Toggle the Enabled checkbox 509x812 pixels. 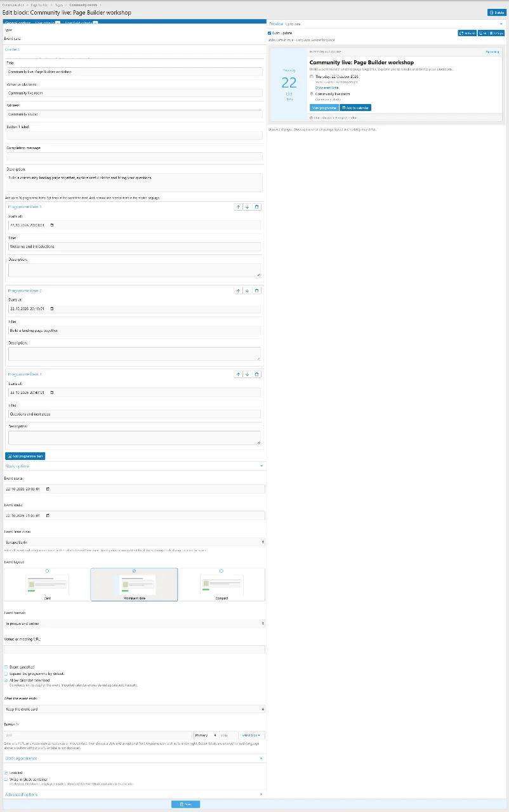tap(6, 773)
